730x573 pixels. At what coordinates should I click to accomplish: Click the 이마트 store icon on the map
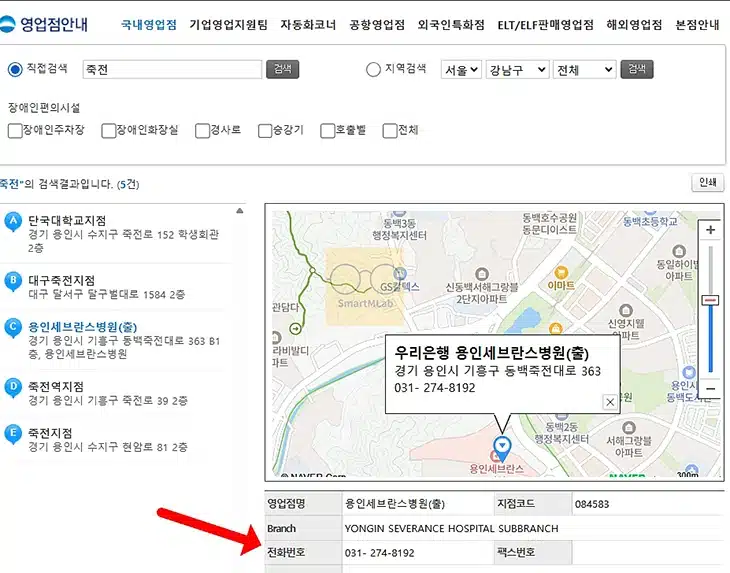pos(561,272)
